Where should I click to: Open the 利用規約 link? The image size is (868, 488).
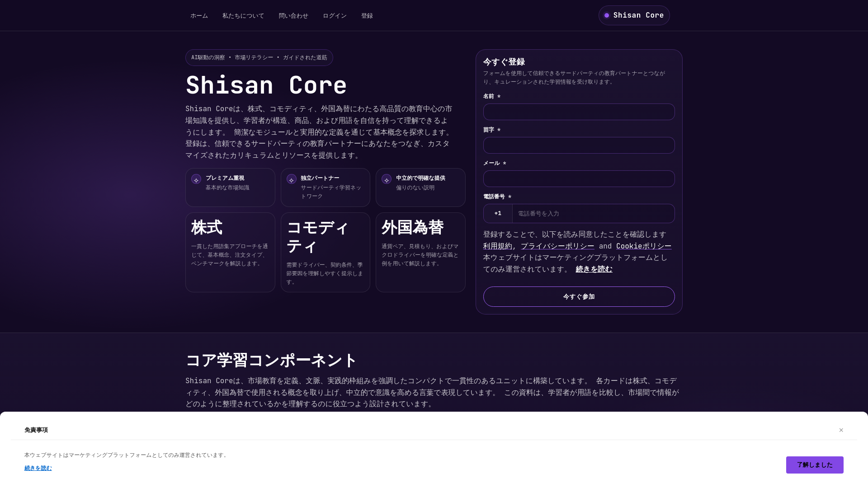497,246
